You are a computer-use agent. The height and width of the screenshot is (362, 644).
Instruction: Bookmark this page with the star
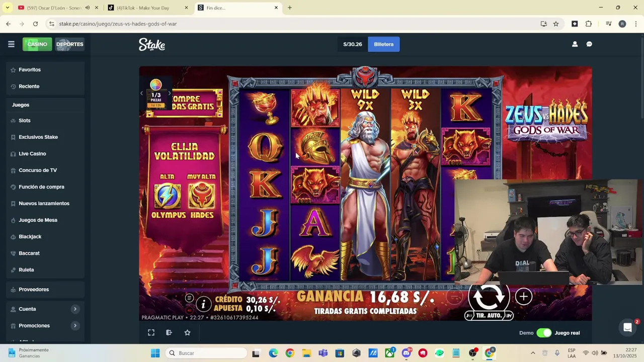click(556, 24)
